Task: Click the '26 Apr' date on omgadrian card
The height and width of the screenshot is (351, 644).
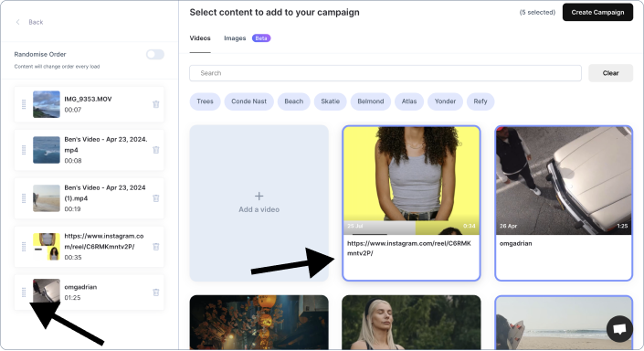Action: pyautogui.click(x=508, y=226)
